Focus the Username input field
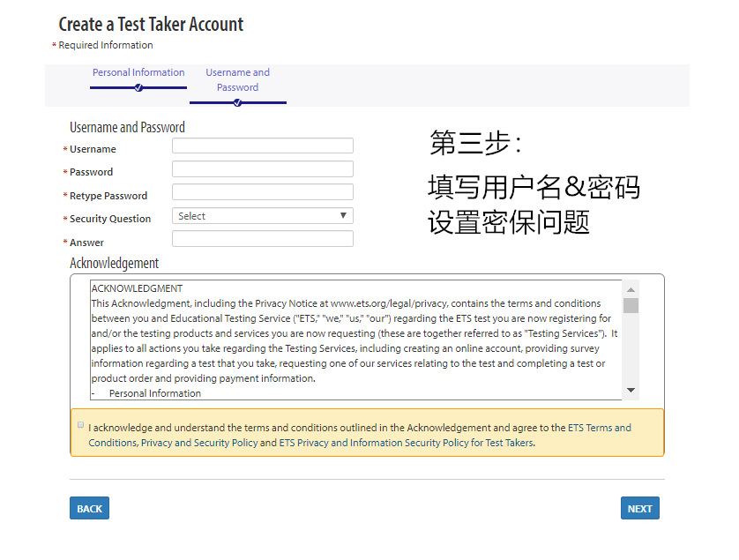The width and height of the screenshot is (739, 560). (263, 146)
